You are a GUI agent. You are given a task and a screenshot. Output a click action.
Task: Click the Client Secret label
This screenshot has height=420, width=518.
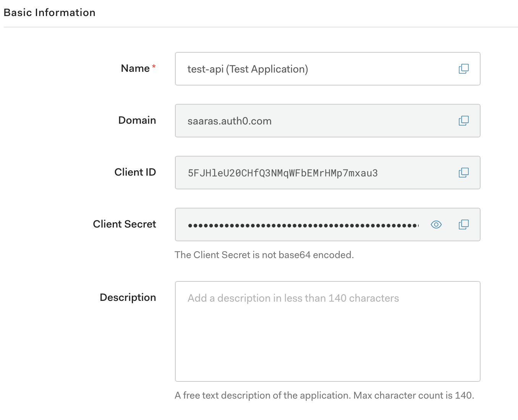coord(125,224)
